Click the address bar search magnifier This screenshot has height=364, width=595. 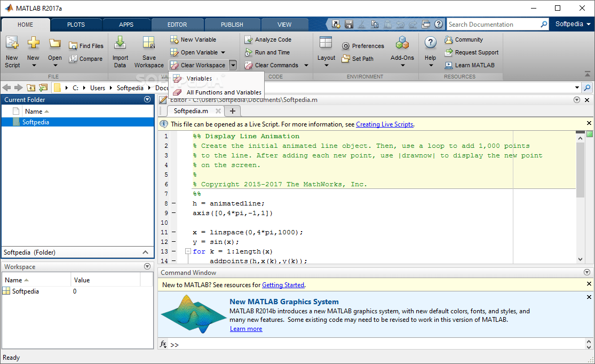click(588, 88)
